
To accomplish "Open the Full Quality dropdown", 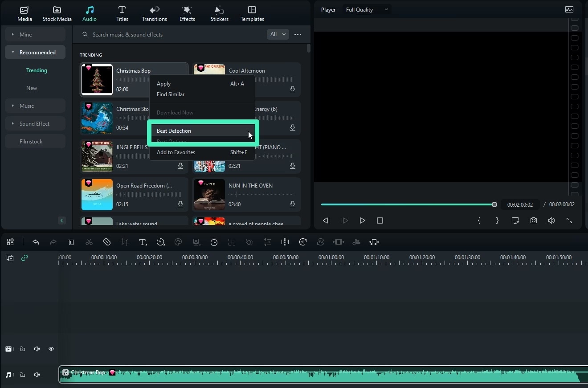I will pos(367,10).
